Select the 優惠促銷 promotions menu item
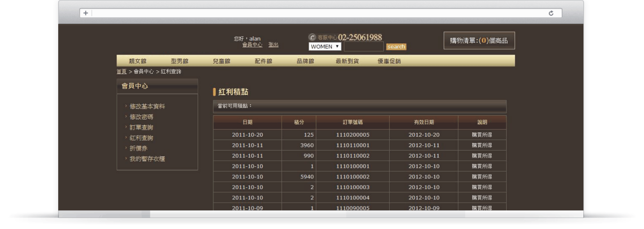Image resolution: width=644 pixels, height=229 pixels. click(389, 61)
